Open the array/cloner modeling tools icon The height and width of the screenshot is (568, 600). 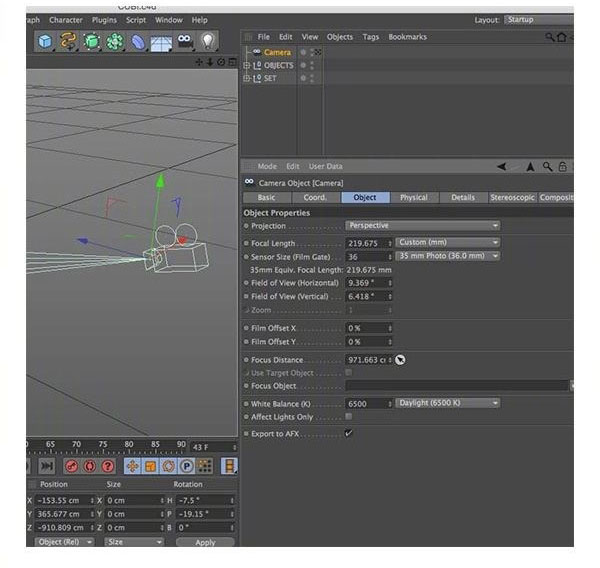(115, 41)
